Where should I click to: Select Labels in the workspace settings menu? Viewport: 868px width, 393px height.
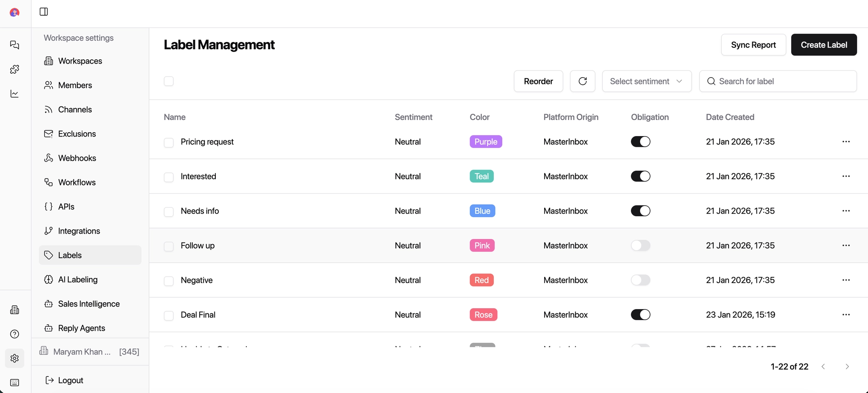click(70, 255)
